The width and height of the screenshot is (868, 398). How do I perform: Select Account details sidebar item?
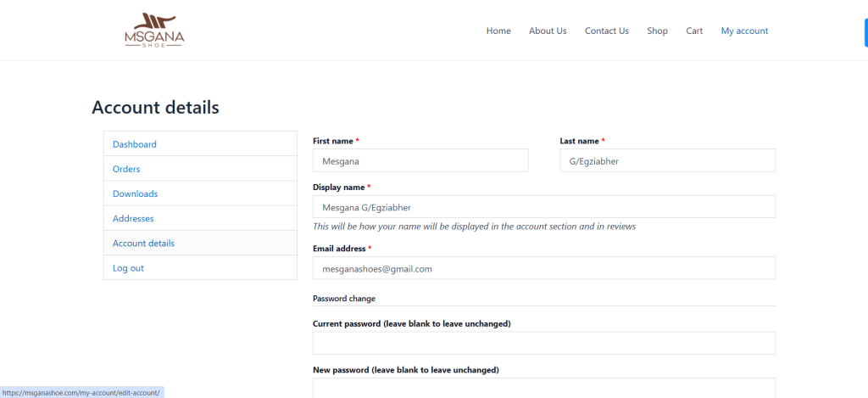pos(143,243)
